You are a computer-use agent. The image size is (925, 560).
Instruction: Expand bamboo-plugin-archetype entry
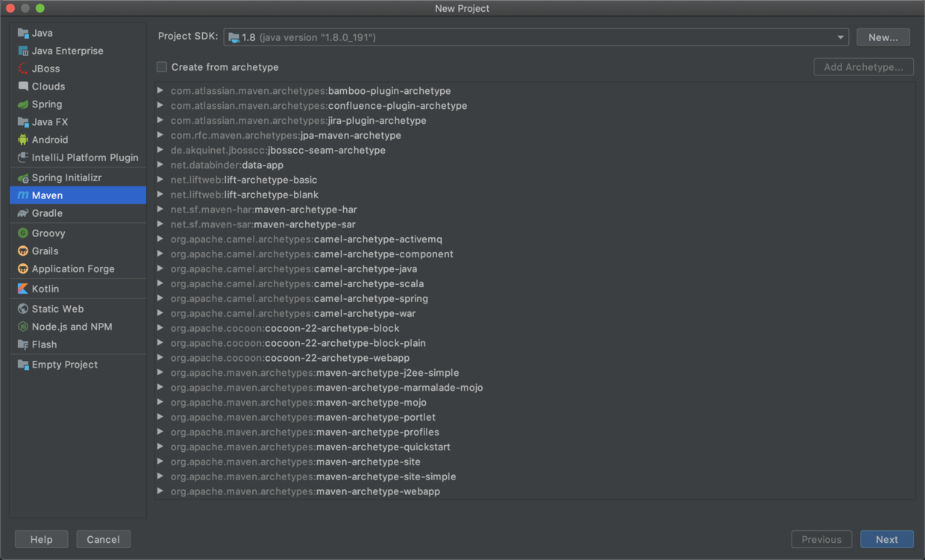point(160,91)
